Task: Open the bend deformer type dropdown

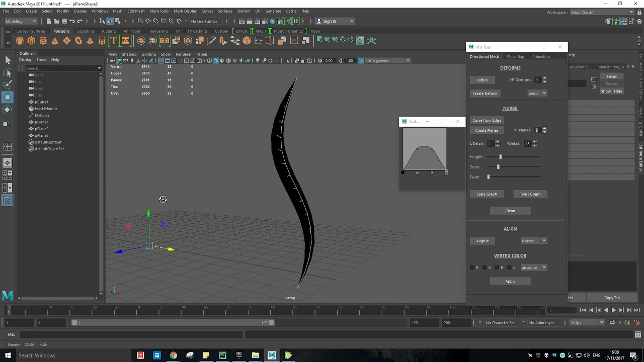Action: pos(537,94)
